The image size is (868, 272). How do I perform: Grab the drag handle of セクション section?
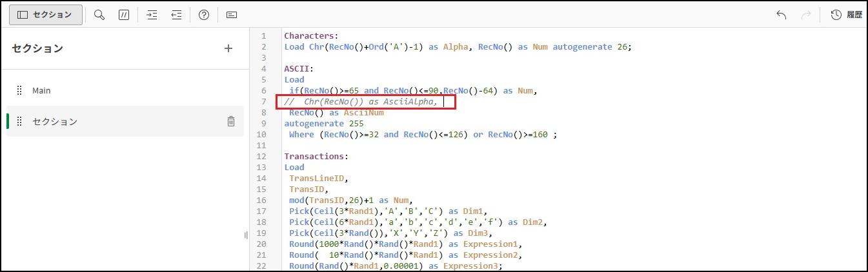(x=19, y=121)
